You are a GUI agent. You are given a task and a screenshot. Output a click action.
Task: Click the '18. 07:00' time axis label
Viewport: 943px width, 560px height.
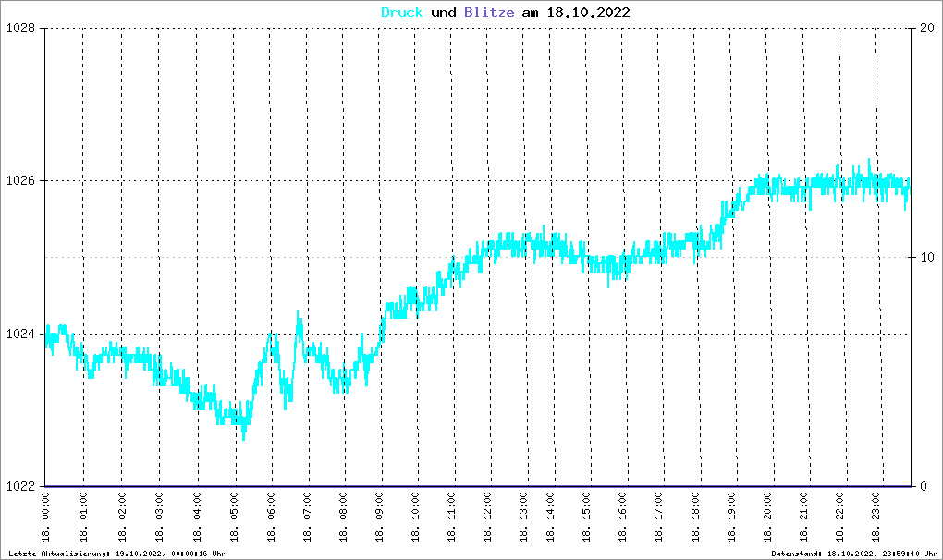pos(307,517)
